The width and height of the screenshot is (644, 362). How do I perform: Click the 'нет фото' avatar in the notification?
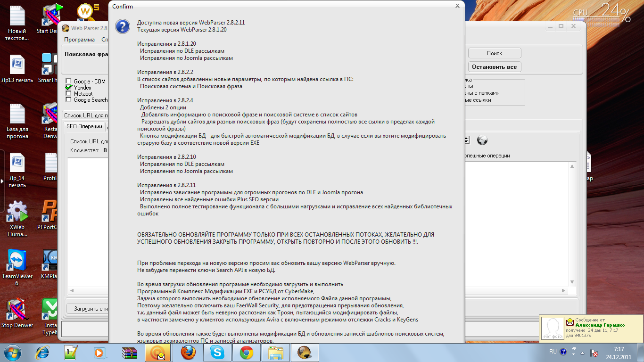click(553, 329)
